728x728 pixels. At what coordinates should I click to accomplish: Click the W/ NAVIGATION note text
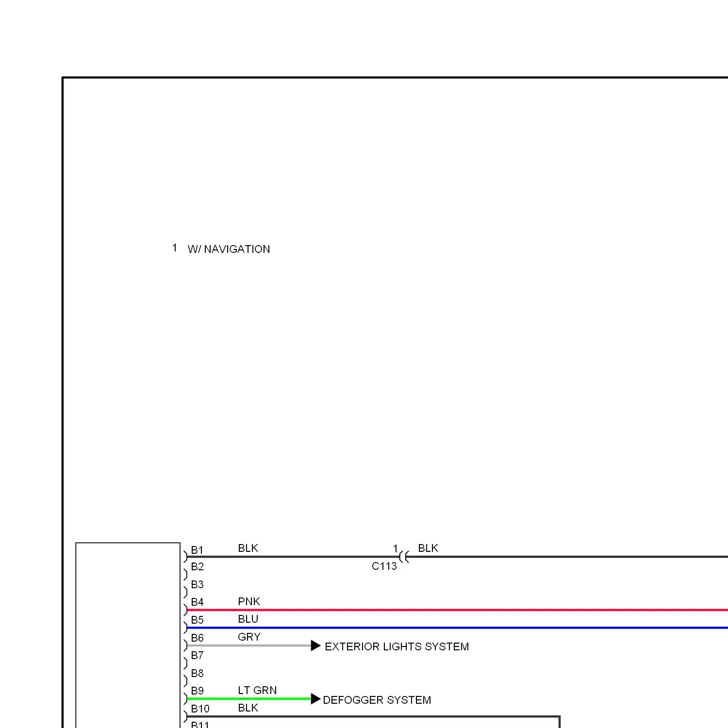click(x=229, y=249)
